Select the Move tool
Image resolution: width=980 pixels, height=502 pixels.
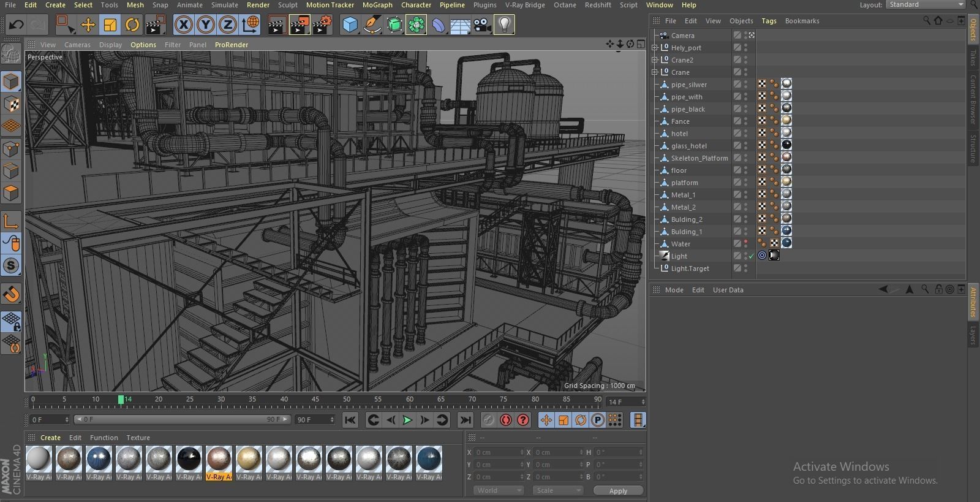coord(88,25)
